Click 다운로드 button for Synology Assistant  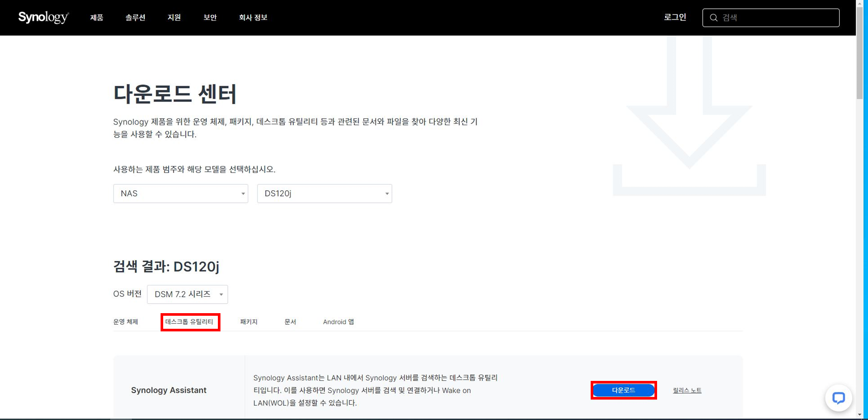click(624, 390)
